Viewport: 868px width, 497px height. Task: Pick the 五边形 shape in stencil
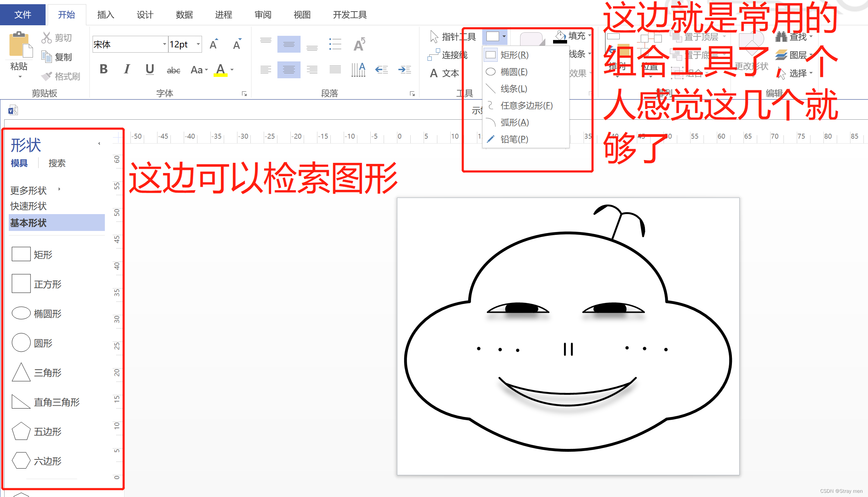36,431
